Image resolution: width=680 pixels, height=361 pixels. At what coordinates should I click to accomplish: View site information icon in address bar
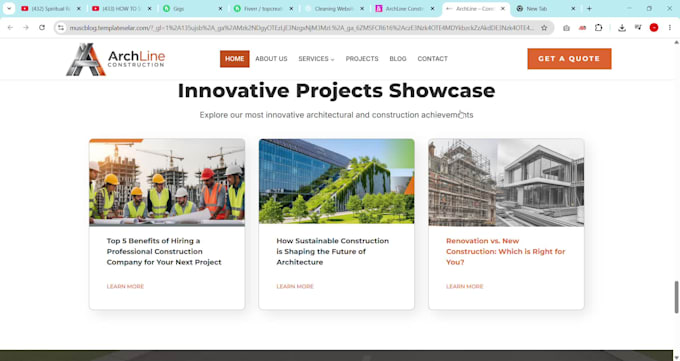[61, 28]
